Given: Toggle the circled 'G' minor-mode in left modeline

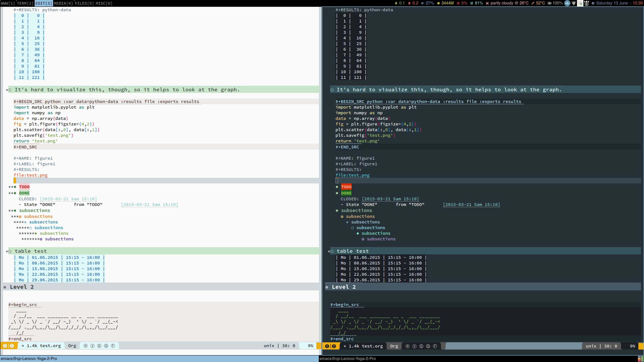Looking at the screenshot, I should click(x=106, y=346).
